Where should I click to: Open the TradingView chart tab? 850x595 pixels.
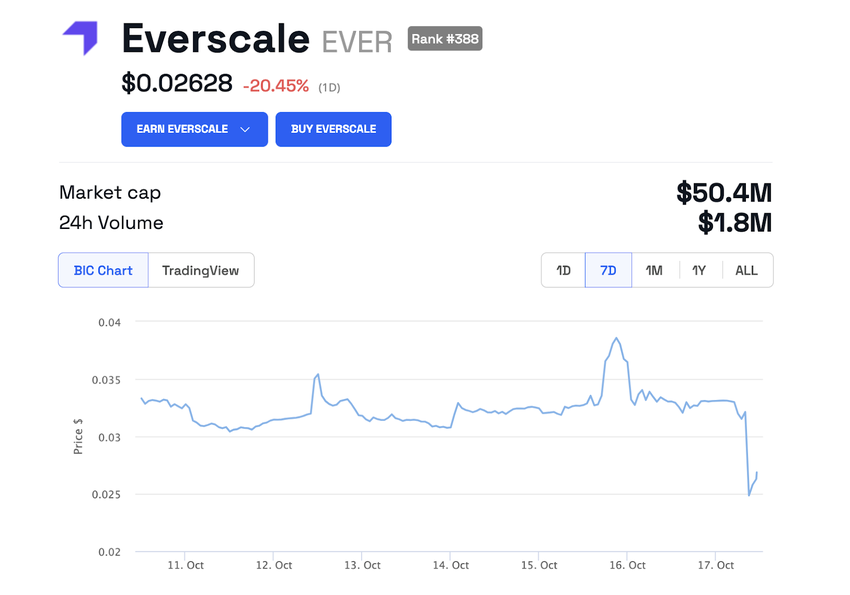click(201, 270)
